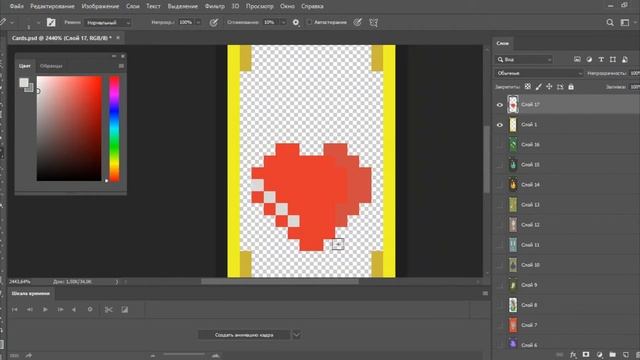640x360 pixels.
Task: Open the Окно menu
Action: (x=287, y=6)
